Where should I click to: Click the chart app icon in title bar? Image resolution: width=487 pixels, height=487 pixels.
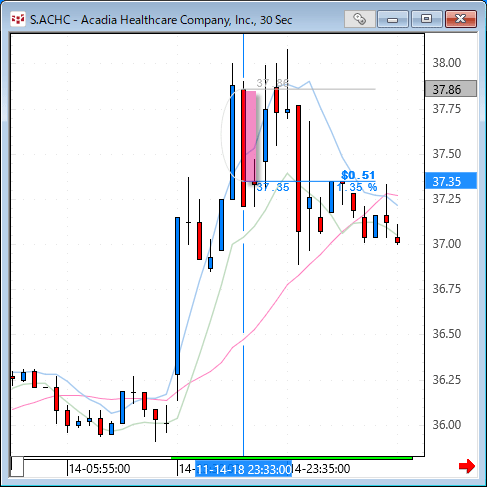tap(18, 20)
